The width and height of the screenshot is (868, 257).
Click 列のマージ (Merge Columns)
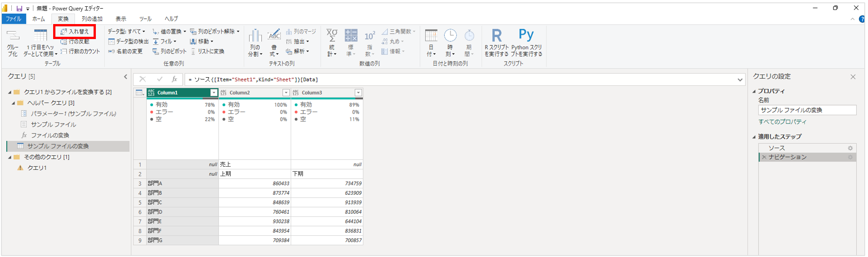point(301,31)
